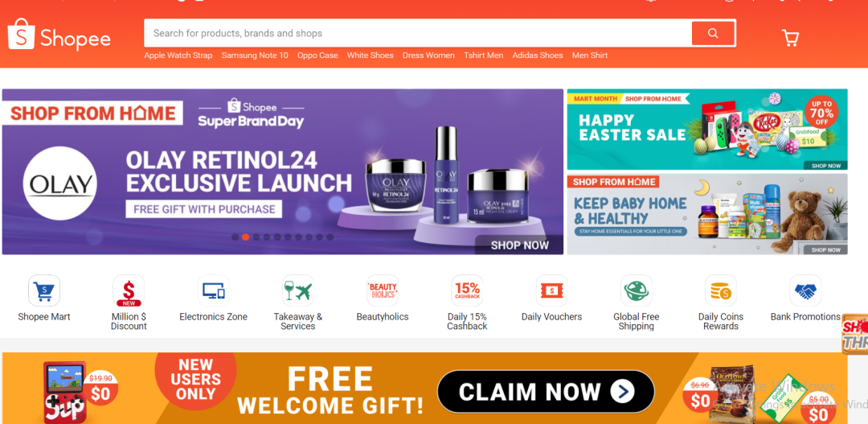Open Daily Vouchers icon
868x424 pixels.
pyautogui.click(x=551, y=290)
